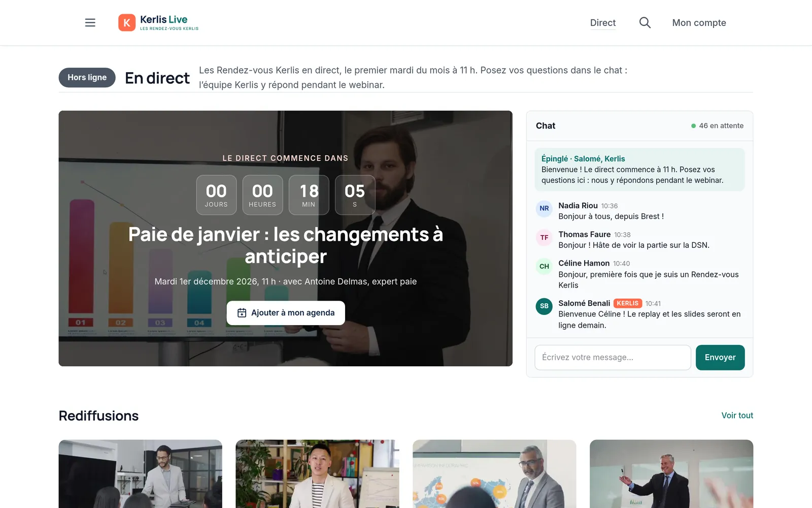The height and width of the screenshot is (508, 812).
Task: Click the seconds countdown box
Action: [x=355, y=195]
